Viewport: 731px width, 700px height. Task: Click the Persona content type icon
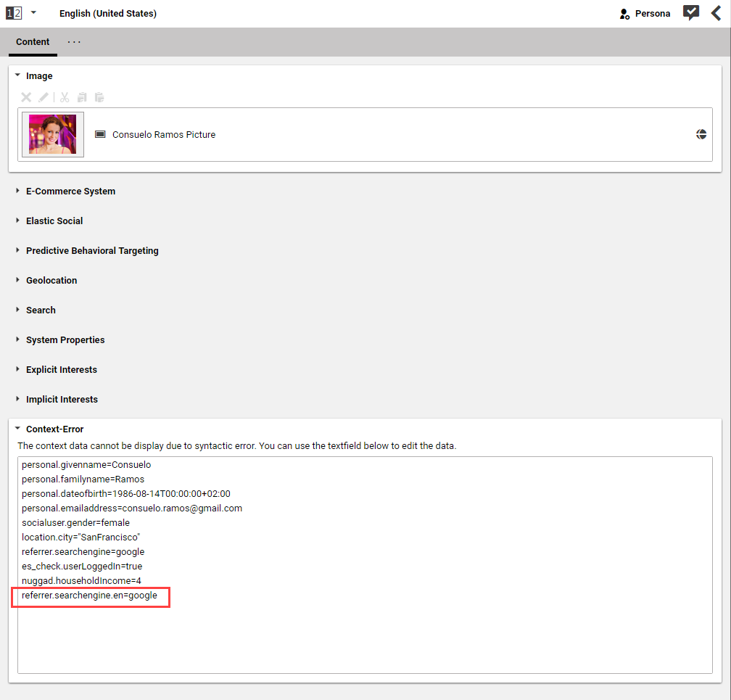pos(624,14)
